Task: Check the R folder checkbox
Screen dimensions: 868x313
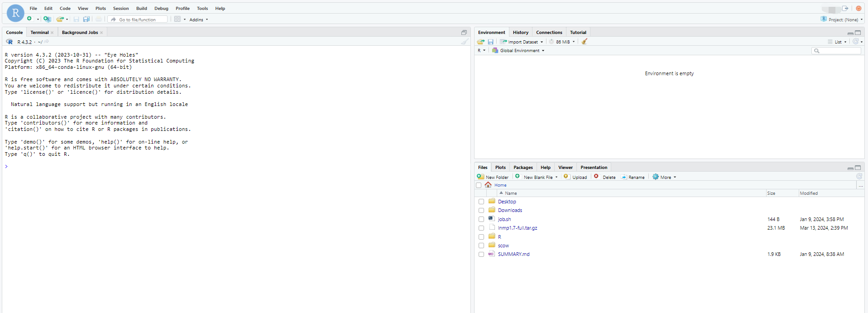Action: click(x=481, y=237)
